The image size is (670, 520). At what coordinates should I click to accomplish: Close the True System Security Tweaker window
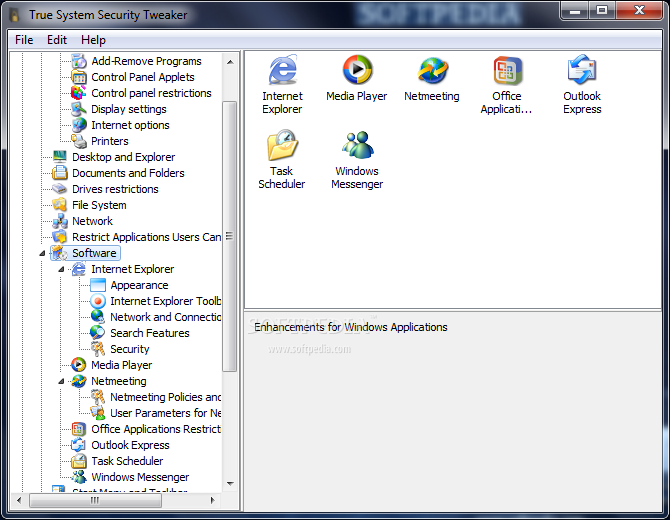pyautogui.click(x=639, y=10)
